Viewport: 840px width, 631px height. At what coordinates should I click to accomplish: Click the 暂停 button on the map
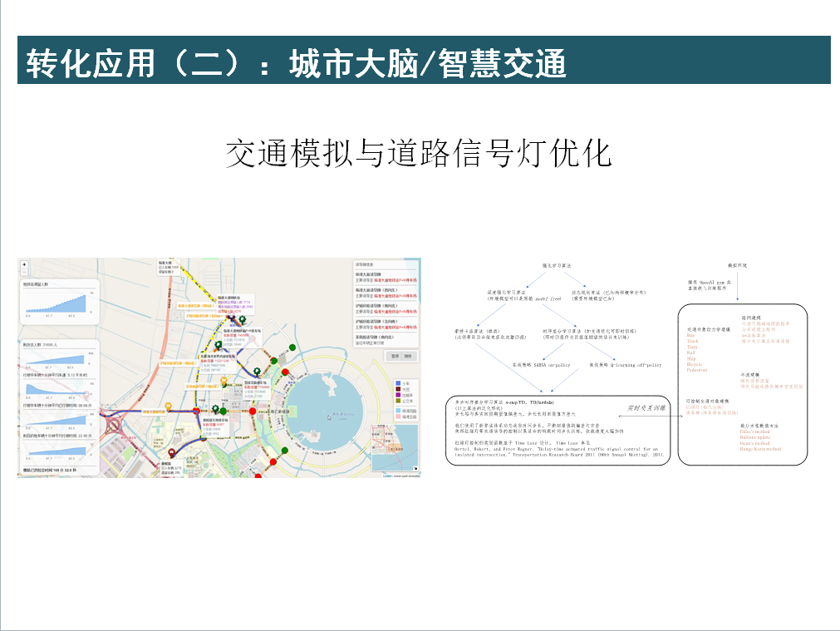pos(395,356)
